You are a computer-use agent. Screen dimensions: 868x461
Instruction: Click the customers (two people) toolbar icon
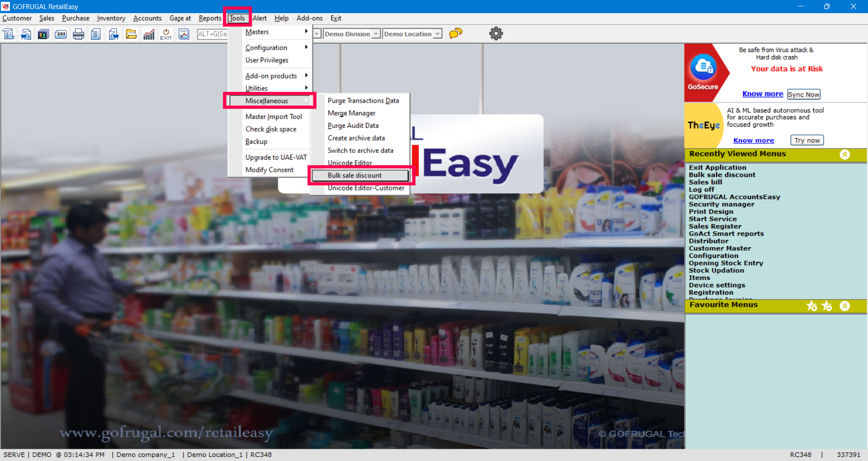(43, 34)
